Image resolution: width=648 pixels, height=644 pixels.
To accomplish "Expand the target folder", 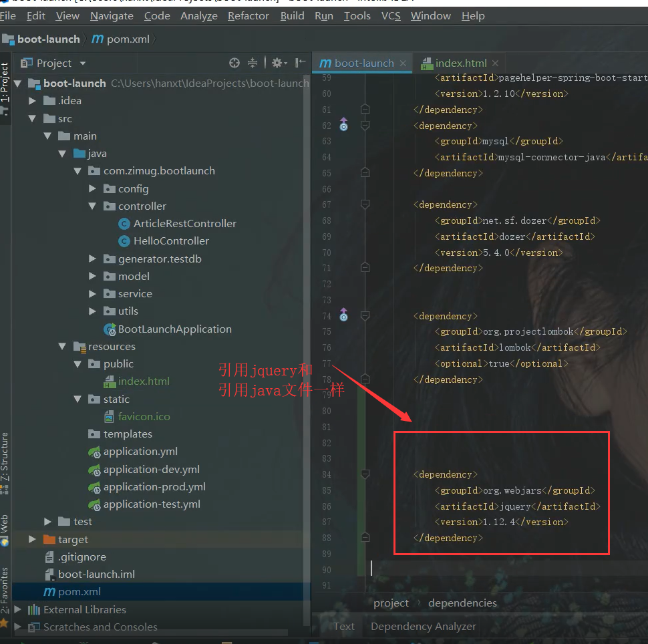I will click(x=32, y=539).
